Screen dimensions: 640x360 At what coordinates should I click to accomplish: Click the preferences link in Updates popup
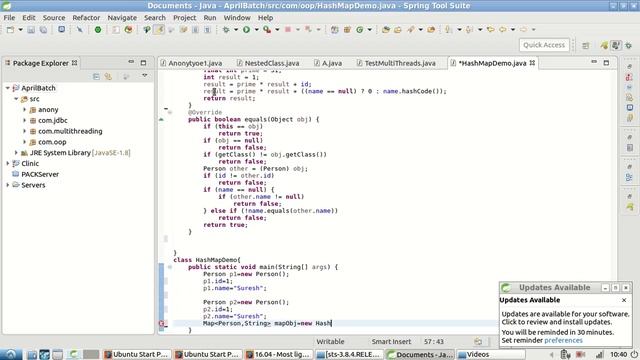pos(563,340)
